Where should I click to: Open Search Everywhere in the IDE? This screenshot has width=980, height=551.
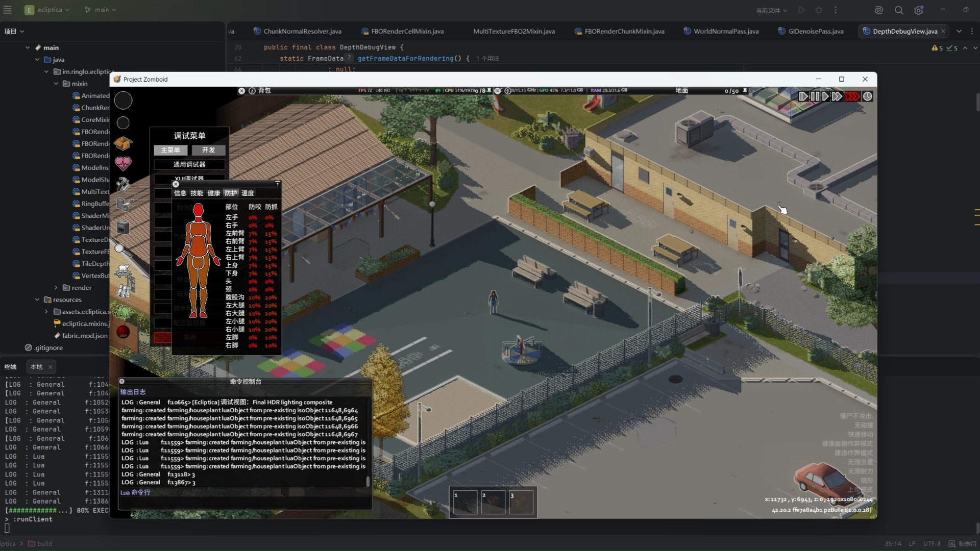pos(899,10)
